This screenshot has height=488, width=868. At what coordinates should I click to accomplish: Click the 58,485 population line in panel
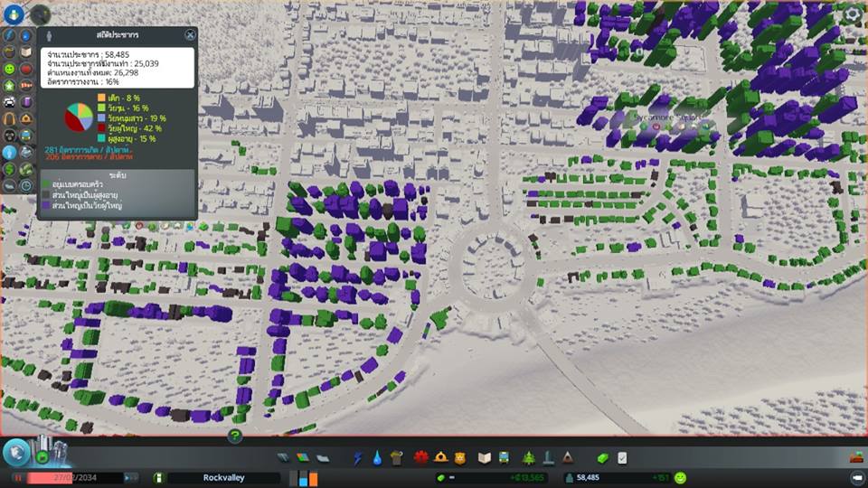(88, 55)
